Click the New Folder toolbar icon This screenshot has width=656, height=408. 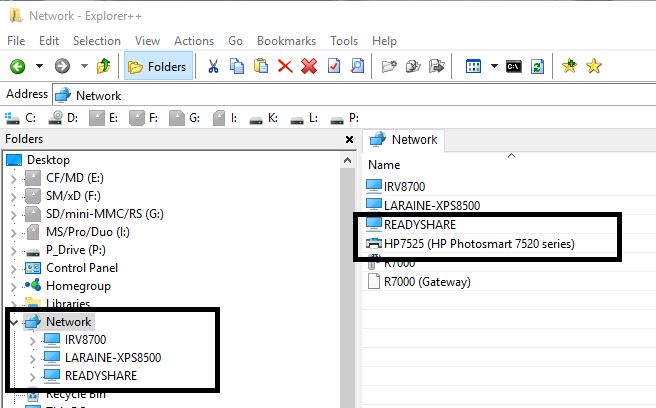389,66
